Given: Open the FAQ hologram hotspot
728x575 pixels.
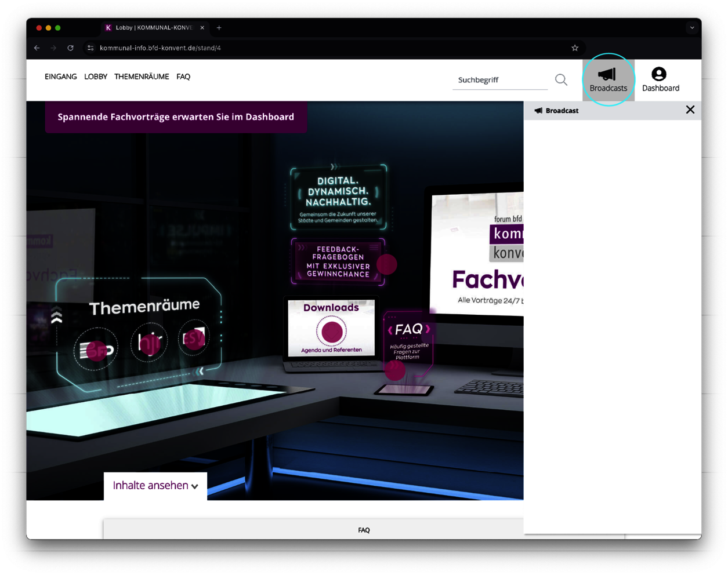Looking at the screenshot, I should coord(395,370).
